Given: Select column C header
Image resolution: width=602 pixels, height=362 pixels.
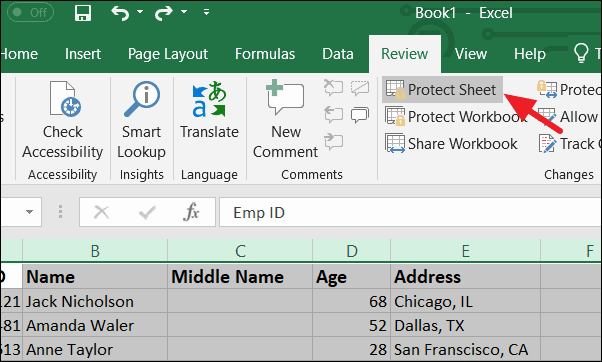Looking at the screenshot, I should tap(240, 251).
